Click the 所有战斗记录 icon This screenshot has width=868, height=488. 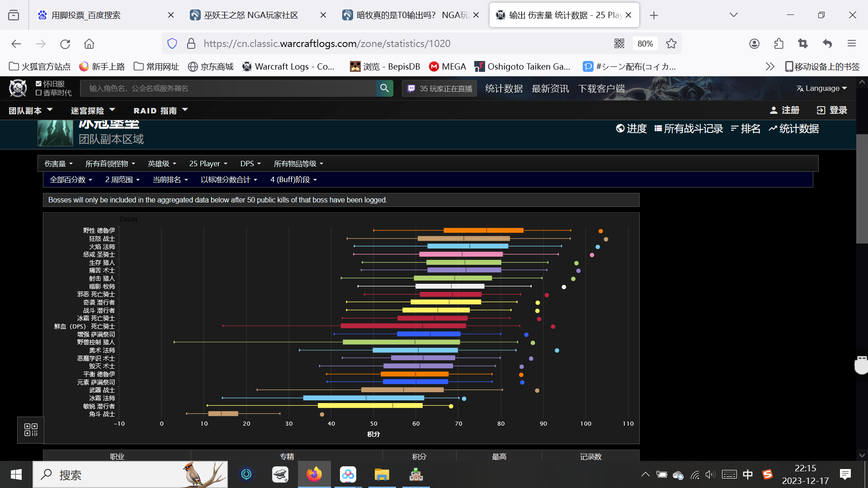pyautogui.click(x=658, y=128)
